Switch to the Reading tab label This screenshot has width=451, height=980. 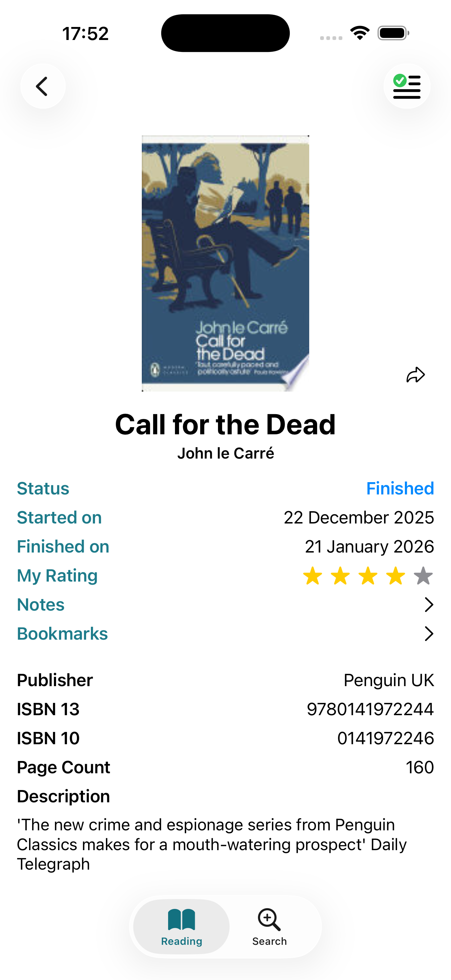(181, 941)
